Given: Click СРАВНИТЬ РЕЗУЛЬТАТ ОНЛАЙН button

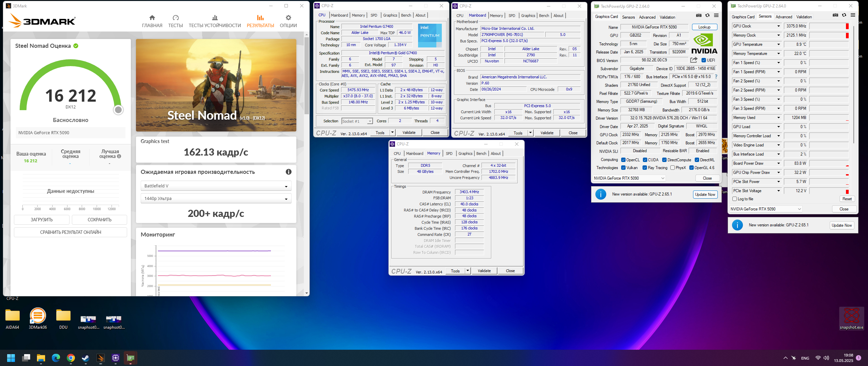Looking at the screenshot, I should pos(71,232).
